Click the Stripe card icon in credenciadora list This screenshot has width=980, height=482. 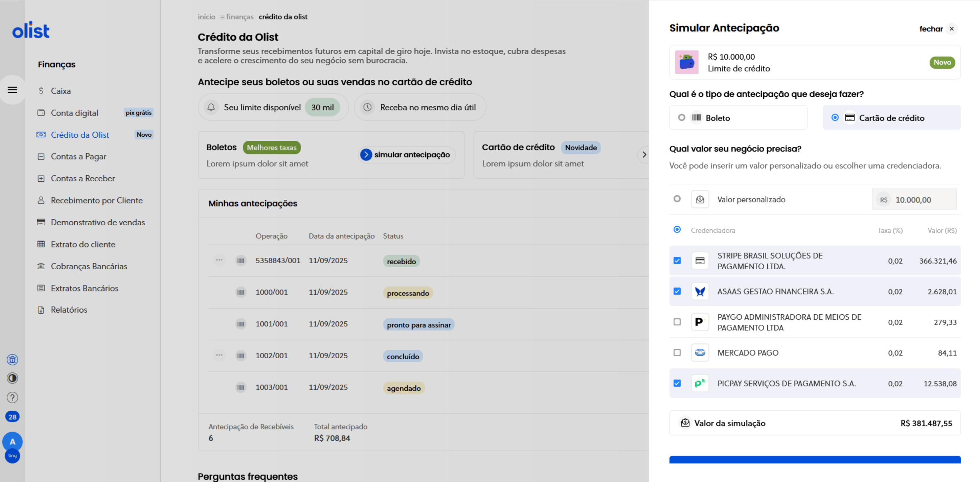700,261
